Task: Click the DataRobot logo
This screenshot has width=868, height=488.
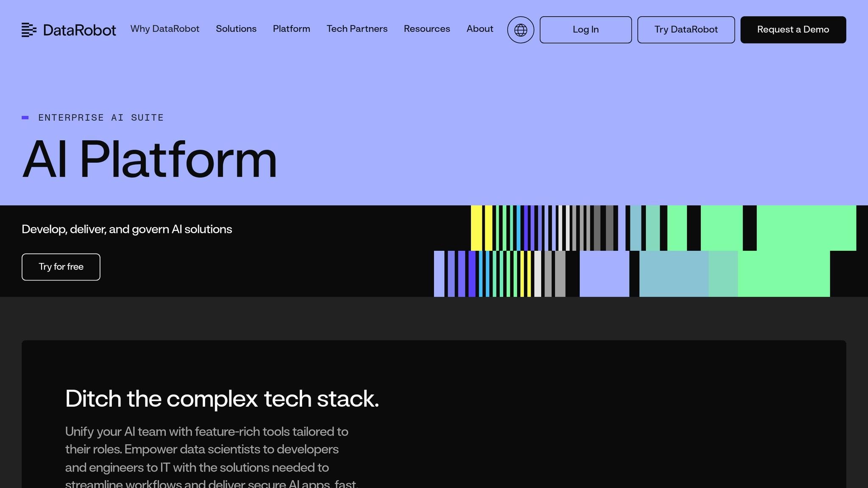Action: [69, 30]
